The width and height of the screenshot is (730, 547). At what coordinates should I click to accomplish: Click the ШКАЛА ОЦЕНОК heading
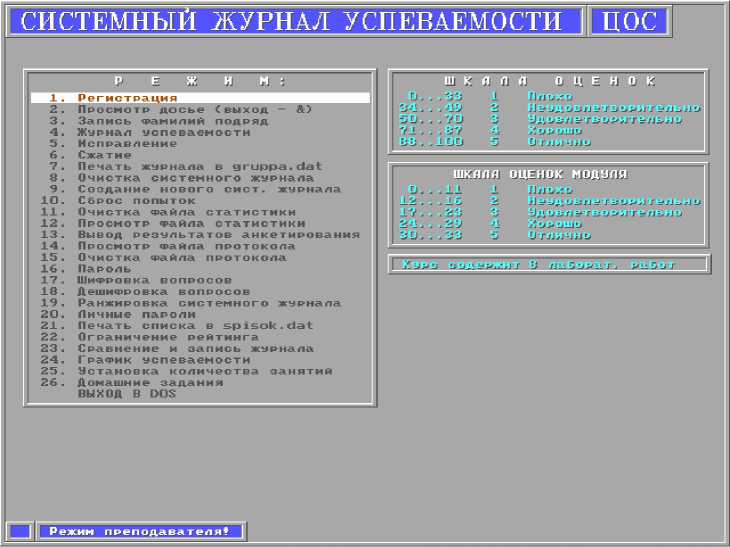point(550,81)
